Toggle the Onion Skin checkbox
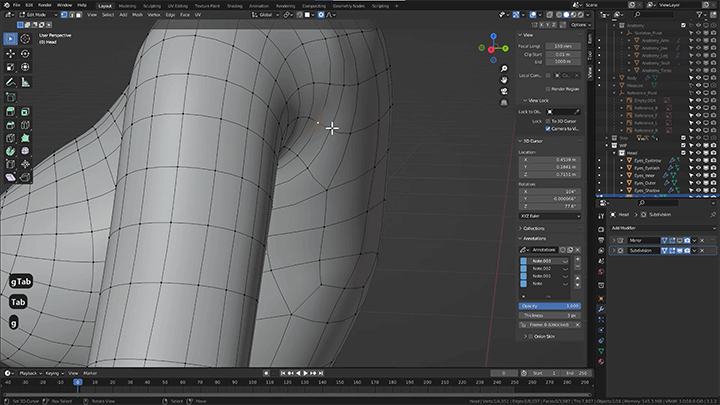The width and height of the screenshot is (720, 405). pyautogui.click(x=531, y=337)
